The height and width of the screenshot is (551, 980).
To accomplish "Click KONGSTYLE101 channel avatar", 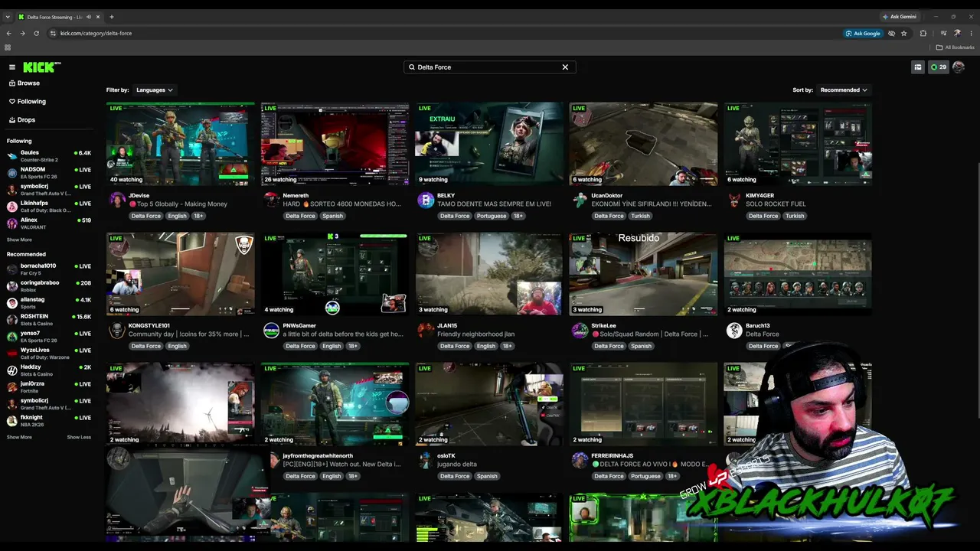I will 117,331.
